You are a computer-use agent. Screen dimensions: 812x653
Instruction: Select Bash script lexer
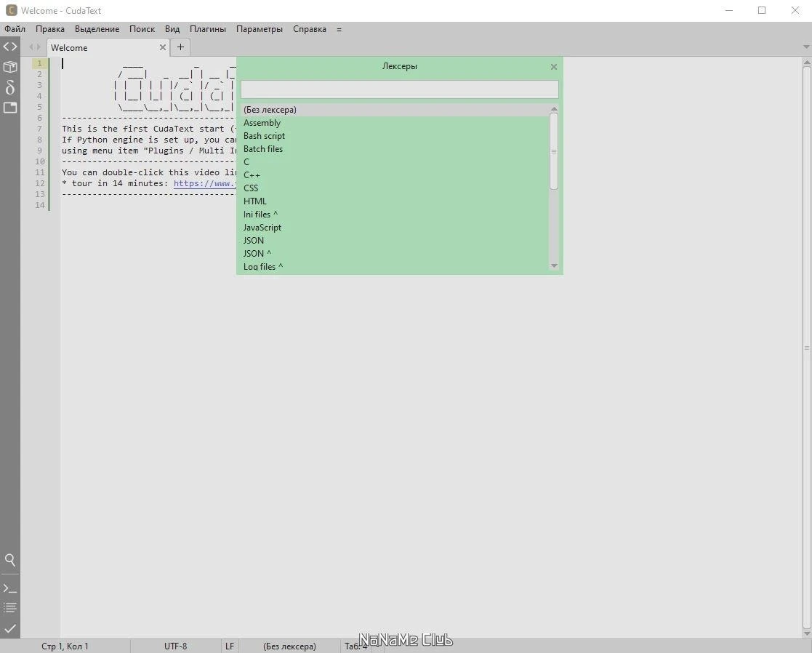[395, 136]
